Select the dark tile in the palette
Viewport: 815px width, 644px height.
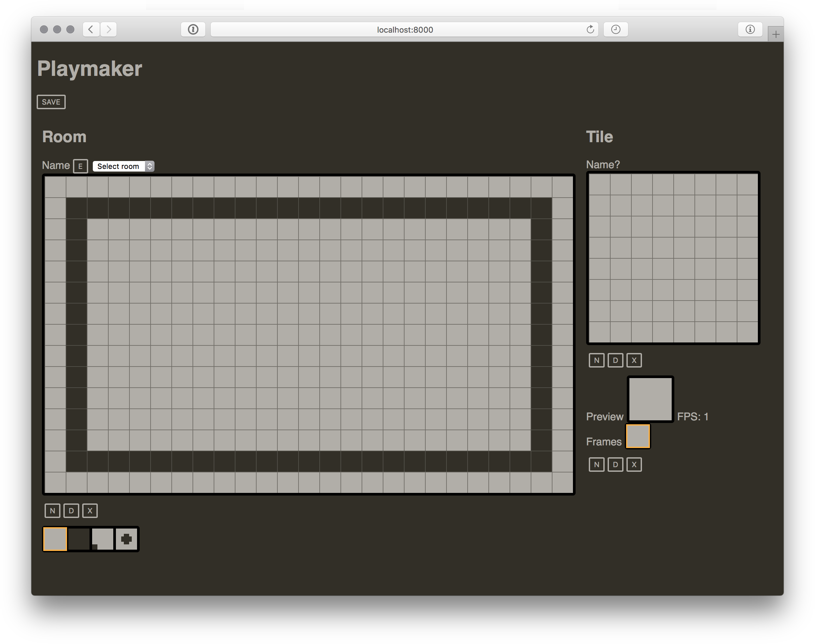[79, 539]
